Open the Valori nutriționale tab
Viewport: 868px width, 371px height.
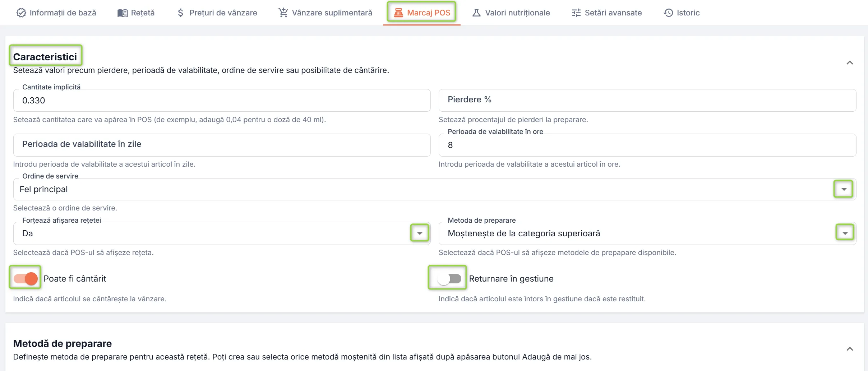coord(511,13)
